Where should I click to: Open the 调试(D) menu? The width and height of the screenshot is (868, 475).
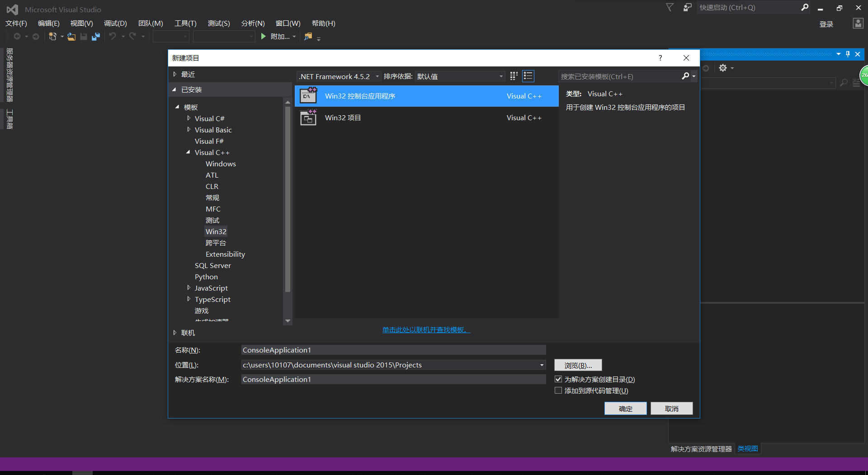(115, 24)
